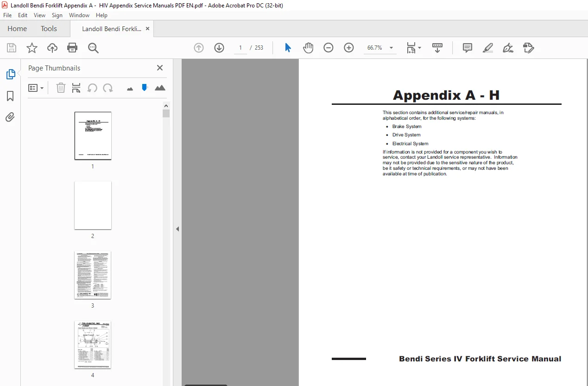This screenshot has width=588, height=386.
Task: Open the Page Thumbnails sidebar icon
Action: (x=10, y=74)
